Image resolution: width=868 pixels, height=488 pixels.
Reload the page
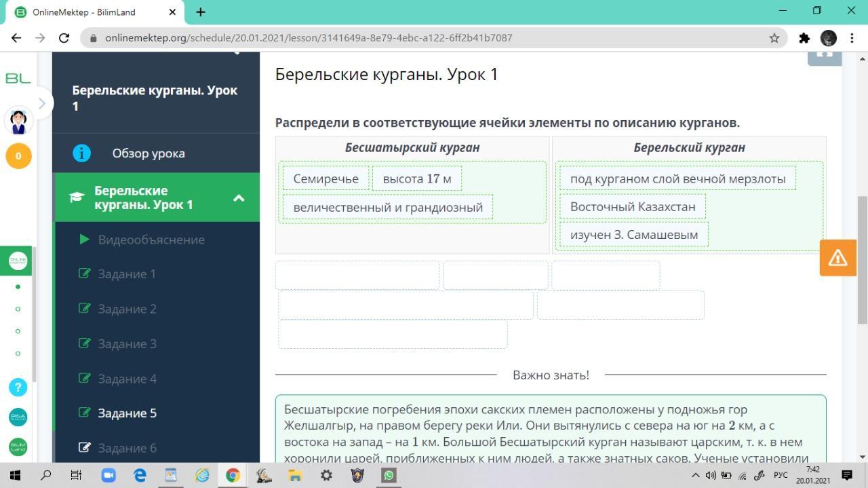(64, 38)
